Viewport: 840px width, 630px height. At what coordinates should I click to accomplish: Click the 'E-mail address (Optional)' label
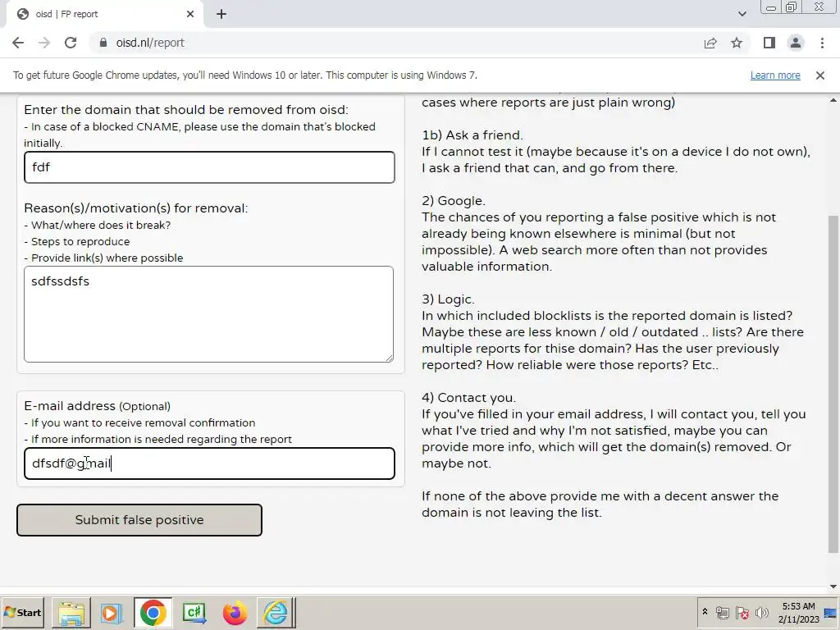[97, 406]
